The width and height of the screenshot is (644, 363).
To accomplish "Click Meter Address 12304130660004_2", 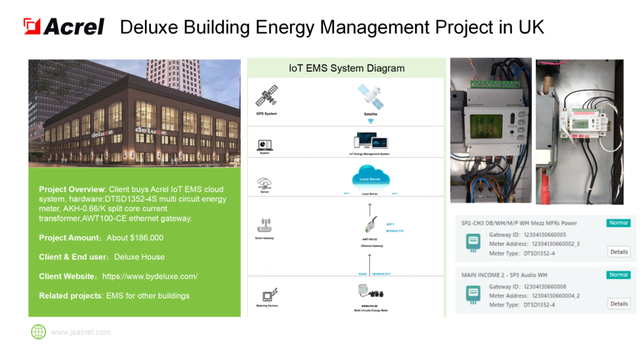I will click(x=534, y=296).
